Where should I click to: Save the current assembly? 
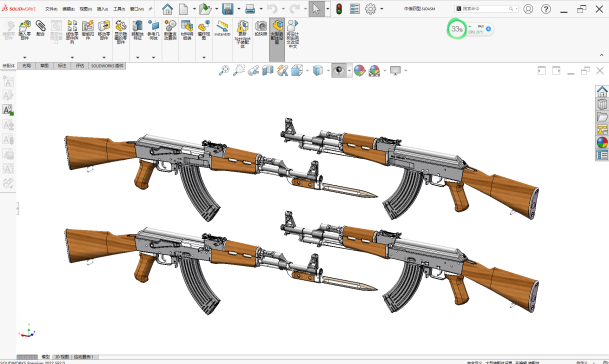coord(228,9)
